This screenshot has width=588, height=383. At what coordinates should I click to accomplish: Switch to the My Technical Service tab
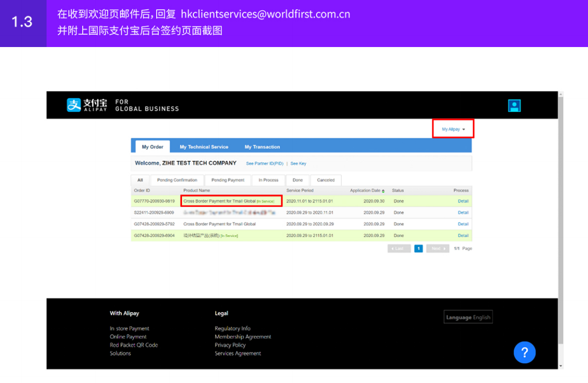point(204,146)
